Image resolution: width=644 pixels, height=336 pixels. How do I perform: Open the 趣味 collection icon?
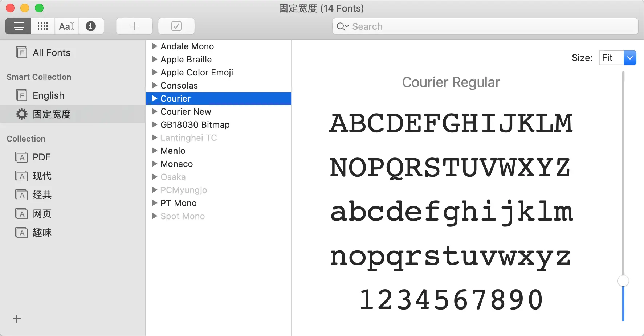point(21,233)
